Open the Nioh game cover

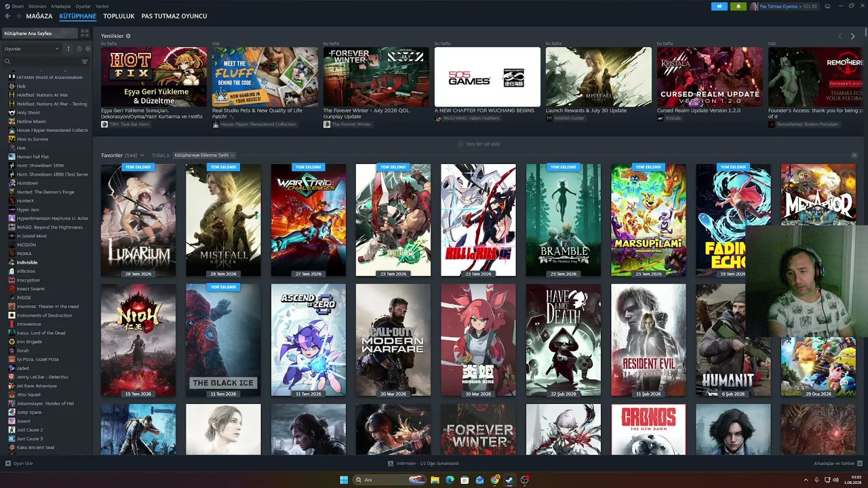coord(138,340)
